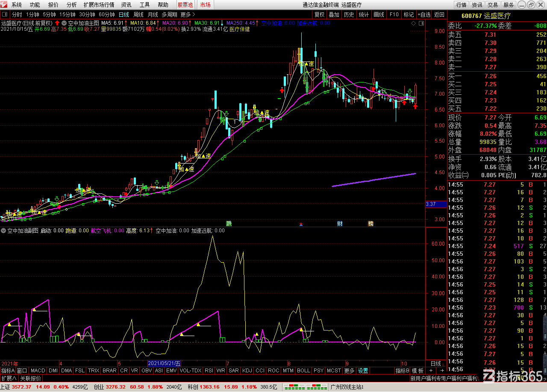Click the 跌 marker below main chart
This screenshot has width=547, height=392.
click(229, 223)
